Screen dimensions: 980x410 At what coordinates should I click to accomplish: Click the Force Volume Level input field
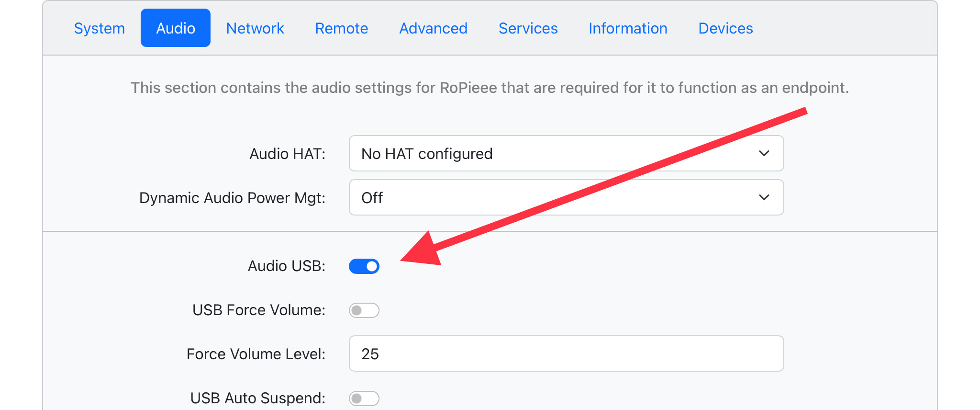tap(566, 354)
